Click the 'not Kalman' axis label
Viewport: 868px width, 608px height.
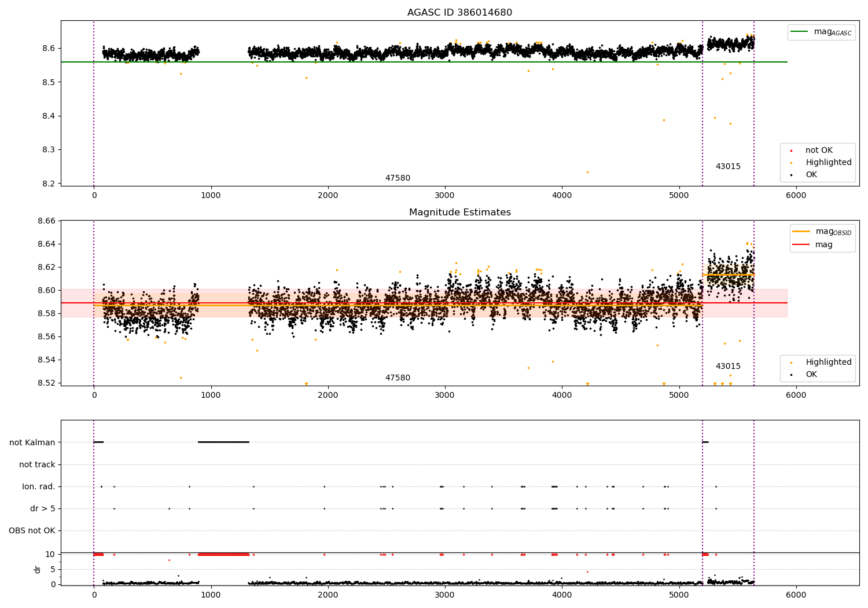click(x=32, y=443)
